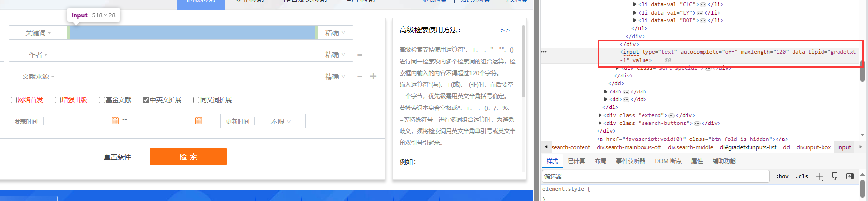The width and height of the screenshot is (868, 201).
Task: Remove the 文献来源 search row
Action: click(x=359, y=77)
